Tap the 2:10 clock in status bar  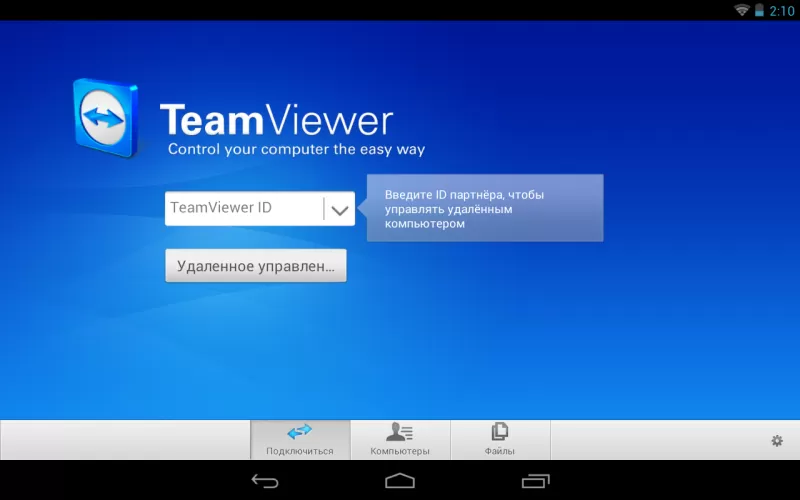[x=782, y=10]
